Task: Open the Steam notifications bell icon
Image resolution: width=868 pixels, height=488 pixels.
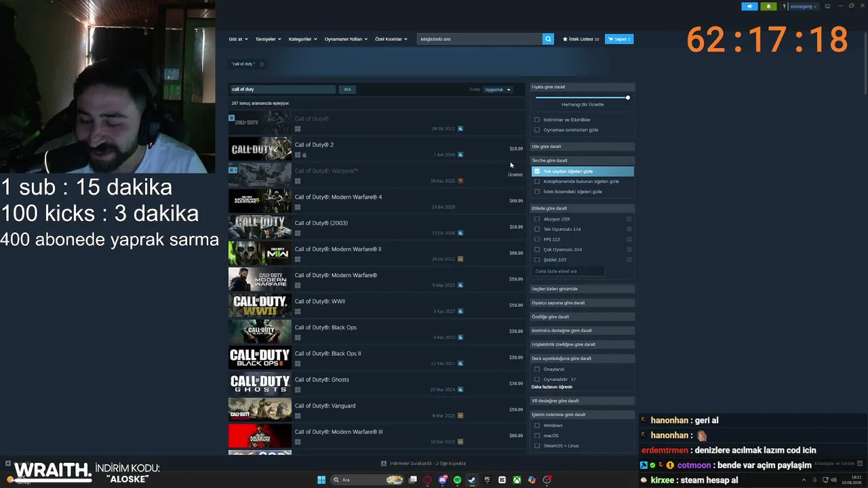Action: pyautogui.click(x=768, y=6)
